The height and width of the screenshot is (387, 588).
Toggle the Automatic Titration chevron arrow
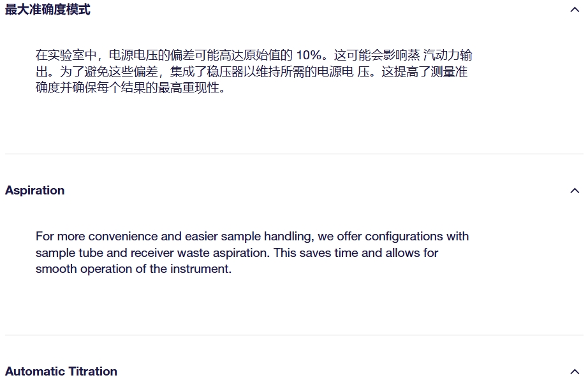coord(574,372)
